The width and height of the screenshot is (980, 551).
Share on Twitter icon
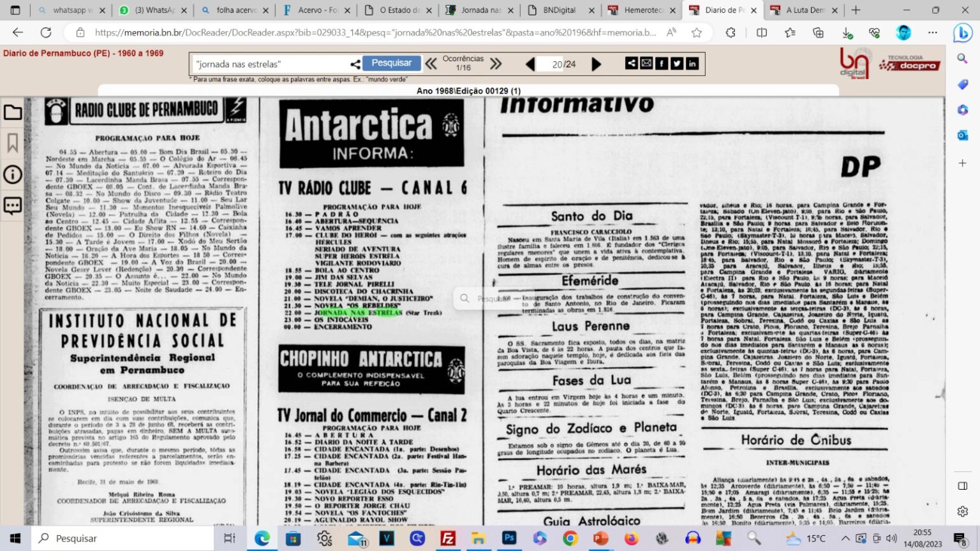677,63
